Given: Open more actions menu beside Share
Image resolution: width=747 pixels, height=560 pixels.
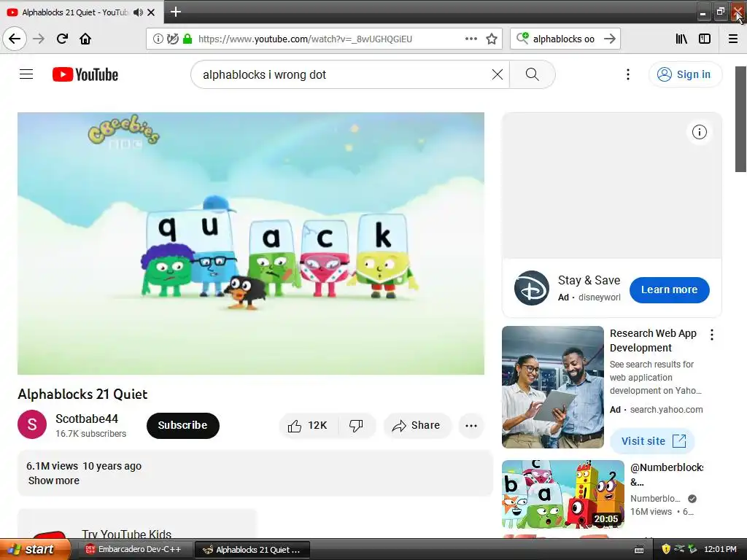Looking at the screenshot, I should (471, 426).
